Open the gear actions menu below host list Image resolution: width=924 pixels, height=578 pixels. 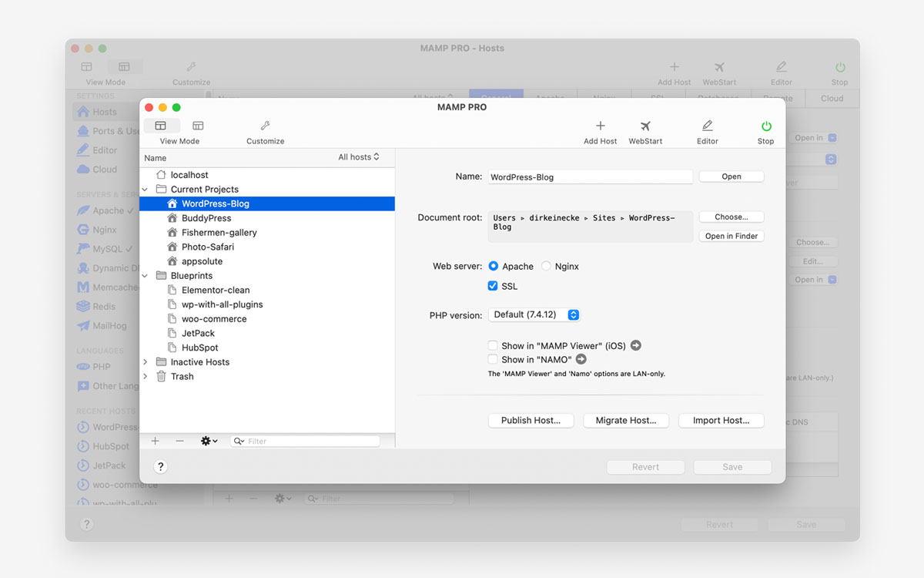click(209, 441)
